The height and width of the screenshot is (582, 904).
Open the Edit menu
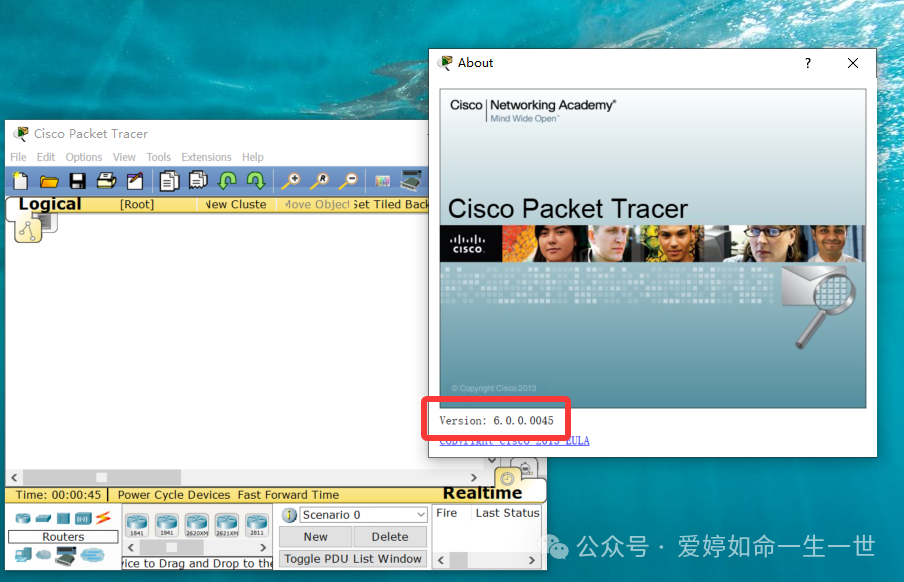(46, 157)
